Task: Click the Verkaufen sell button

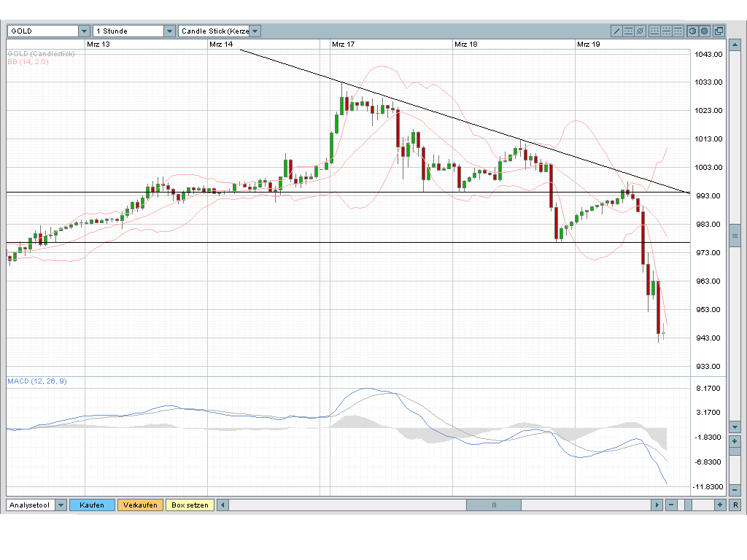Action: (140, 505)
